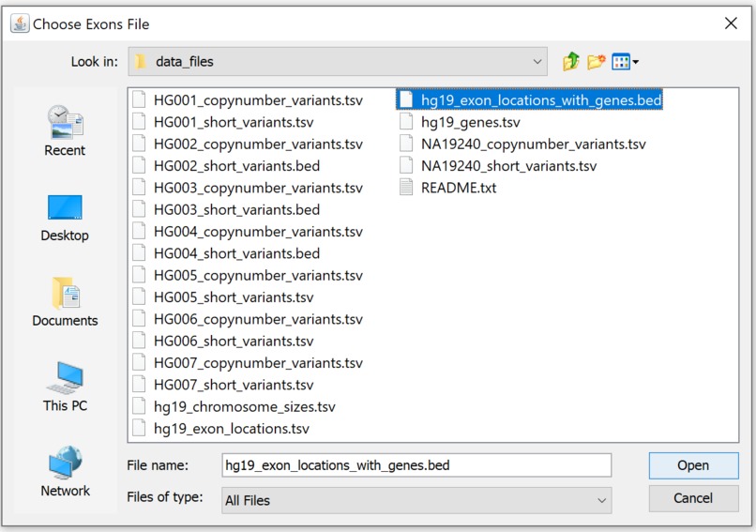Viewport: 756px width, 532px height.
Task: Go to Desktop in sidebar
Action: pos(65,218)
